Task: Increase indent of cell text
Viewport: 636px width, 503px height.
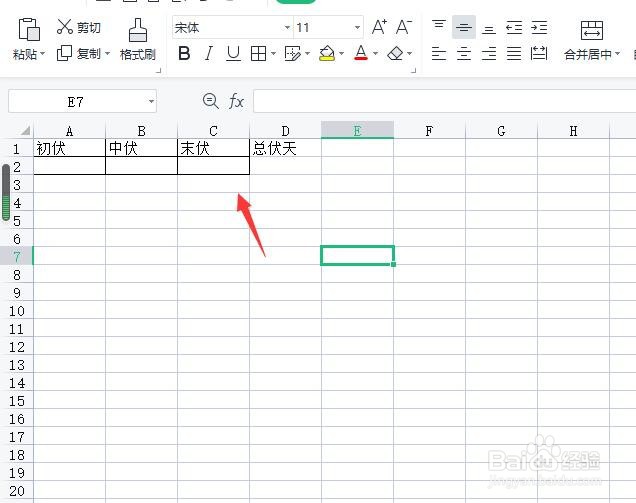Action: [x=539, y=28]
